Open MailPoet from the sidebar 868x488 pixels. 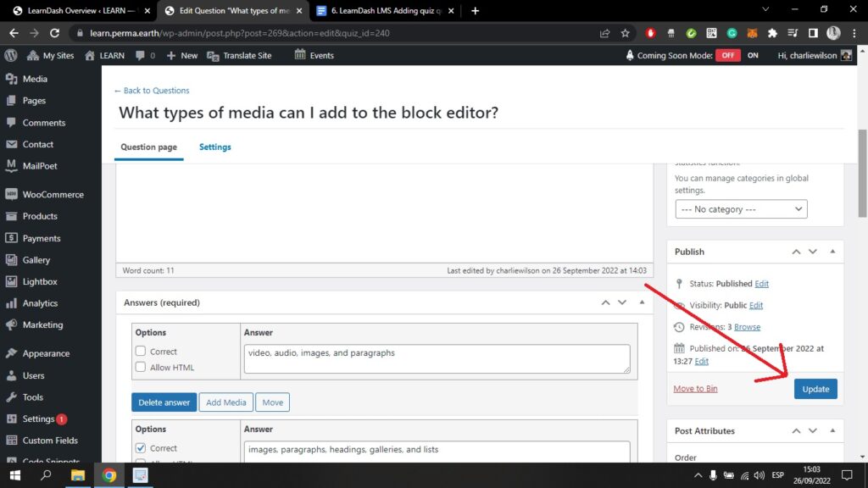40,166
